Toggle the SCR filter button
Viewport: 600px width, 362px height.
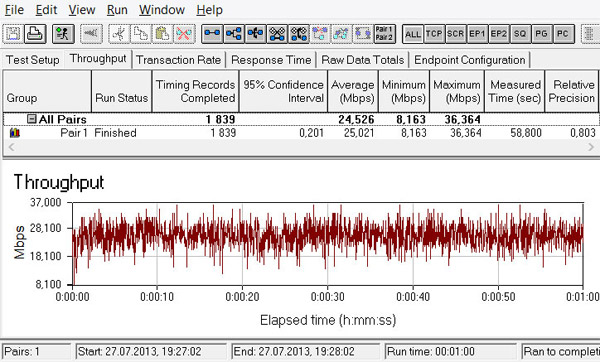coord(456,34)
